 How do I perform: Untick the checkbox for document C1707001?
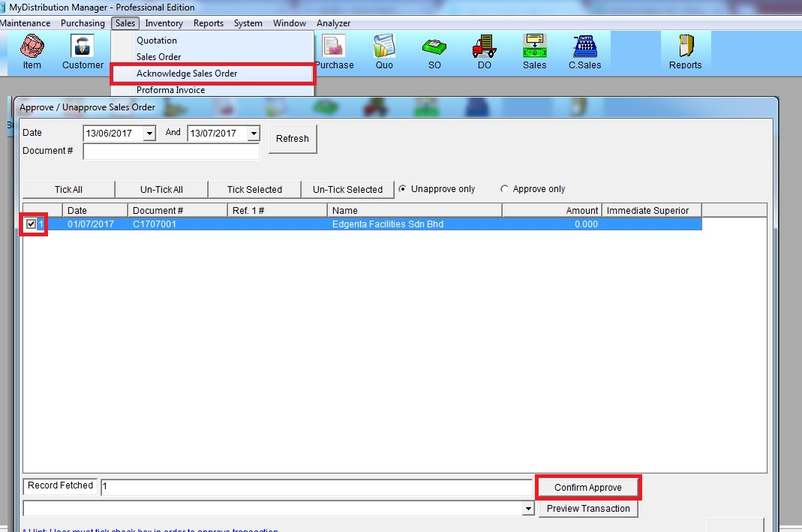click(x=31, y=224)
